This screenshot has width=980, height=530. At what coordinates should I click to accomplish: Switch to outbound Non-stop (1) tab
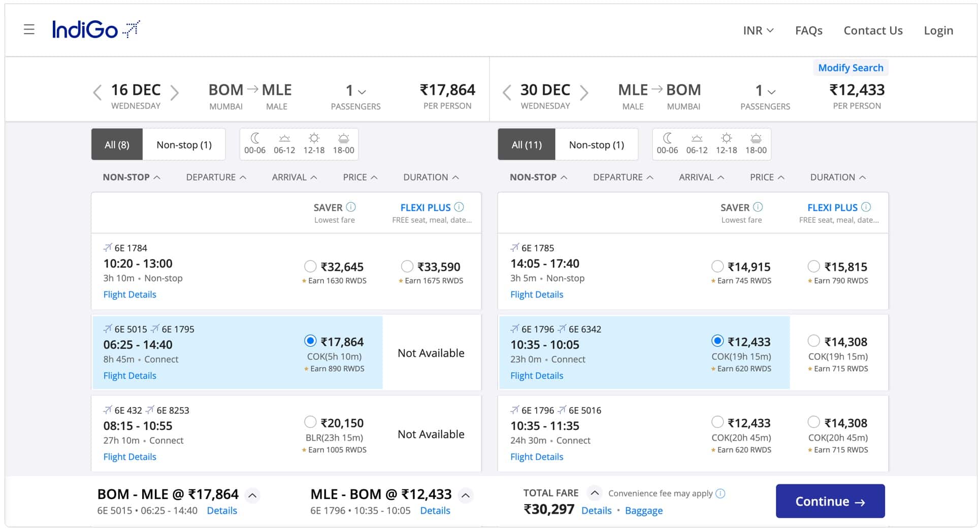tap(184, 145)
